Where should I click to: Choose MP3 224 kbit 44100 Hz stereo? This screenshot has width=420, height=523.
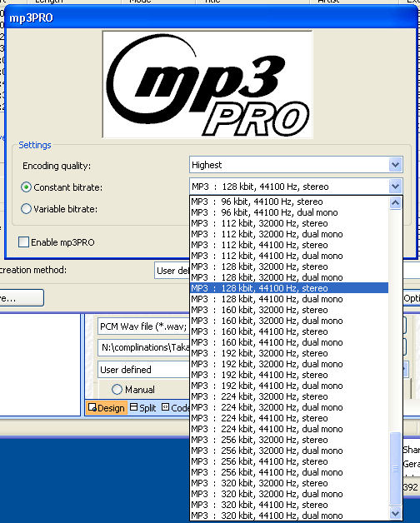pyautogui.click(x=289, y=418)
